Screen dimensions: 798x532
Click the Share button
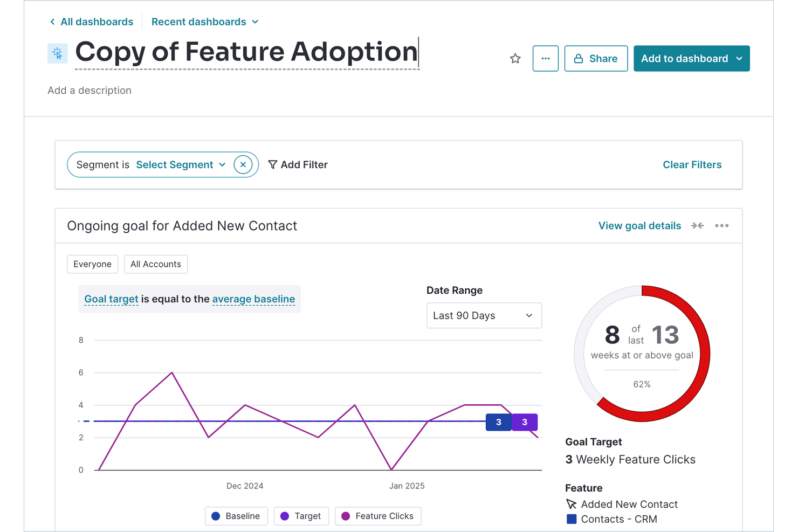coord(596,58)
